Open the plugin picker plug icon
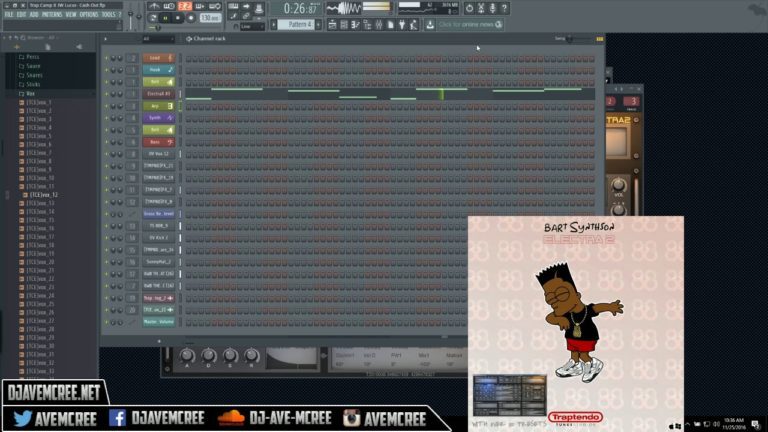 coord(402,24)
